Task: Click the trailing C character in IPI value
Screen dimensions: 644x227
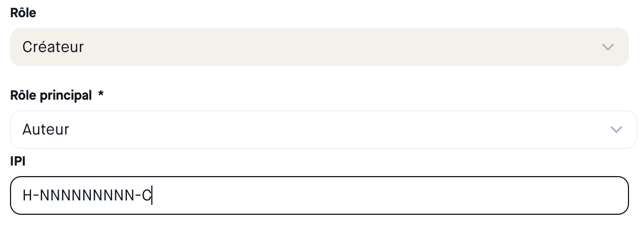Action: tap(146, 195)
